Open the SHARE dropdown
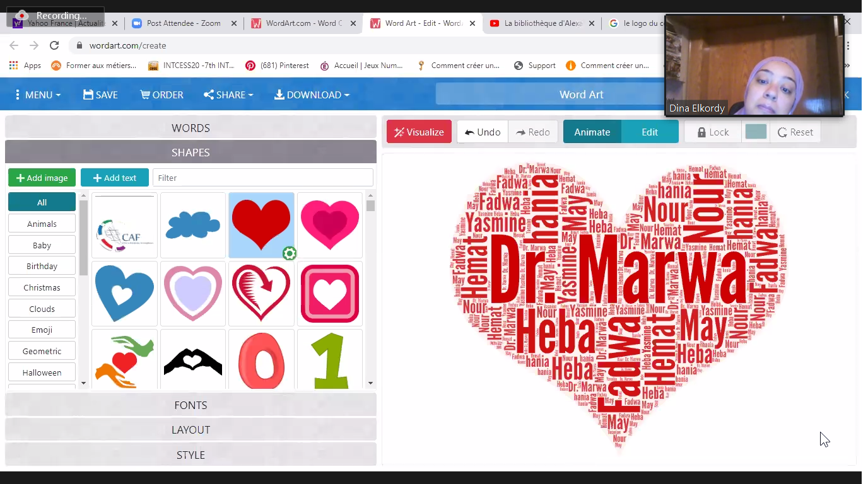 coord(228,95)
